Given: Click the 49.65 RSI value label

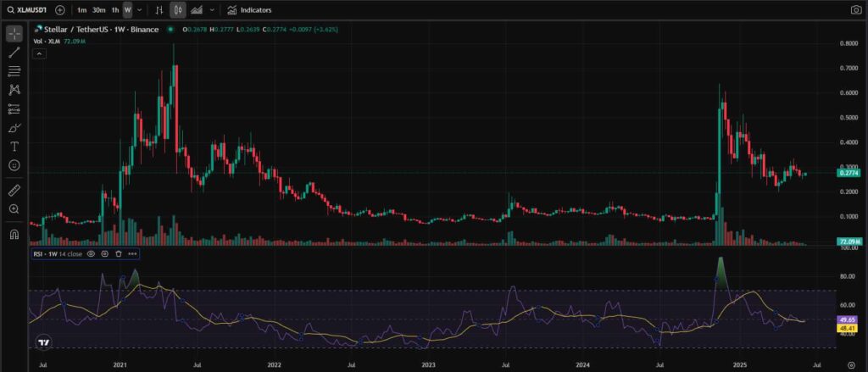Looking at the screenshot, I should tap(848, 320).
